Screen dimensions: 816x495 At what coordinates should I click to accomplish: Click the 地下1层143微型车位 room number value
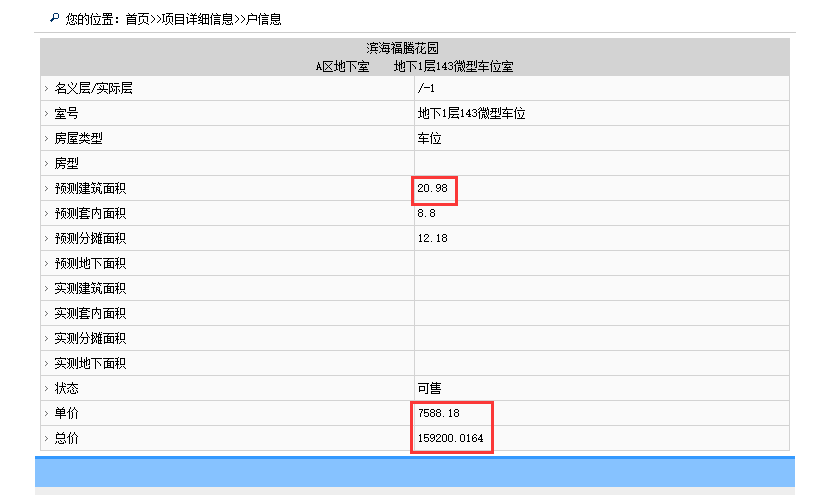tap(471, 113)
